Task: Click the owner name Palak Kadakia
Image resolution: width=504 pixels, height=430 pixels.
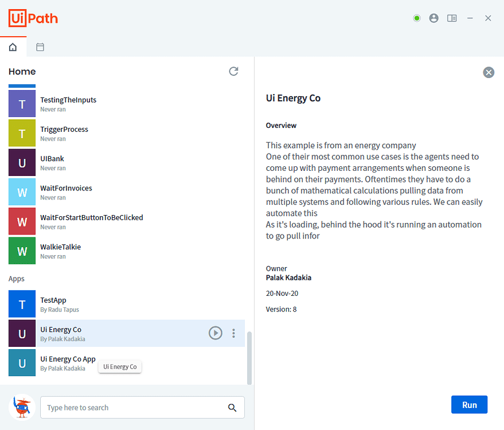Action: (x=288, y=277)
